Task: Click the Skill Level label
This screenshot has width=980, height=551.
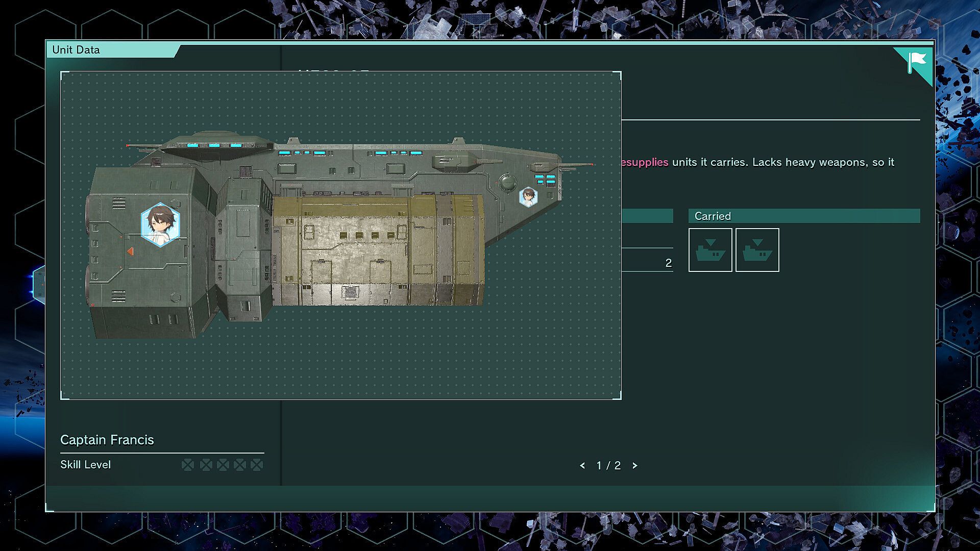Action: pyautogui.click(x=86, y=465)
